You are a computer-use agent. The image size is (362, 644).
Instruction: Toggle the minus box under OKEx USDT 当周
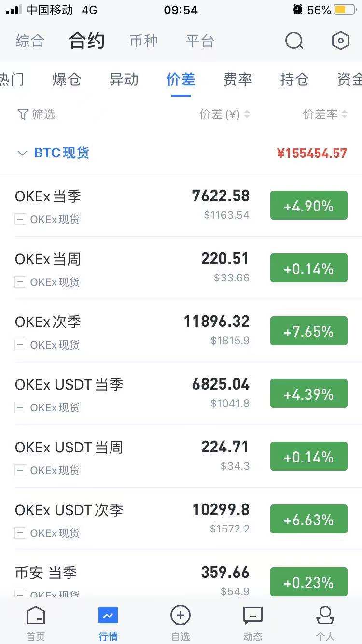[20, 471]
